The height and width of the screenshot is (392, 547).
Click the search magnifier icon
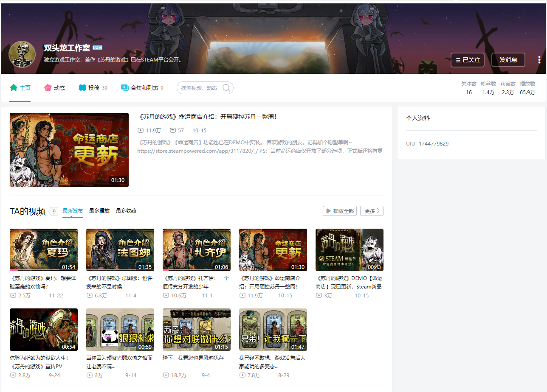[226, 88]
